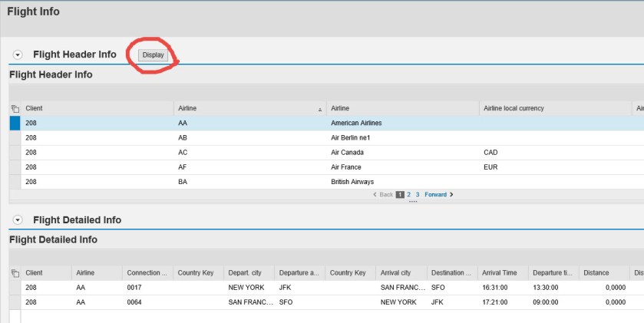Image resolution: width=644 pixels, height=323 pixels.
Task: Select row selector for connection 0064
Action: coord(15,302)
